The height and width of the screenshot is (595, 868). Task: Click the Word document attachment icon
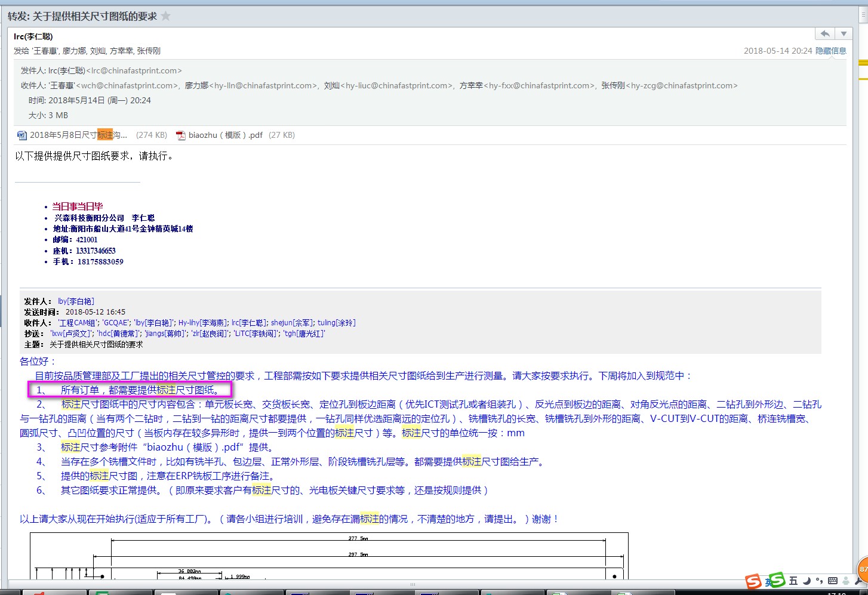pyautogui.click(x=22, y=135)
